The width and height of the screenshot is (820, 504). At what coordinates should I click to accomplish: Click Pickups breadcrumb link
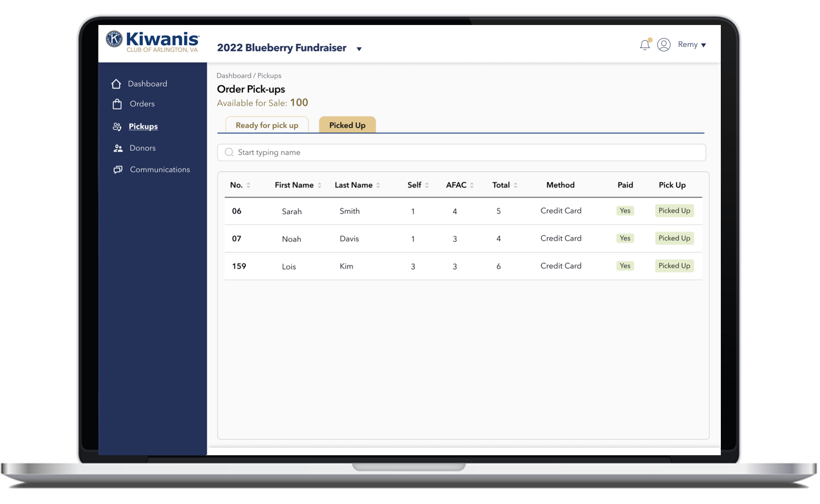coord(269,75)
